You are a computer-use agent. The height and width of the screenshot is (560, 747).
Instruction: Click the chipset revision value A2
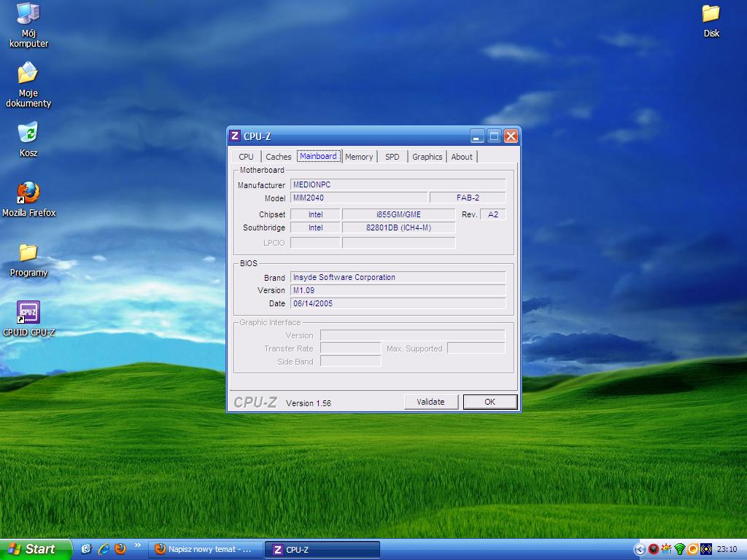(492, 215)
